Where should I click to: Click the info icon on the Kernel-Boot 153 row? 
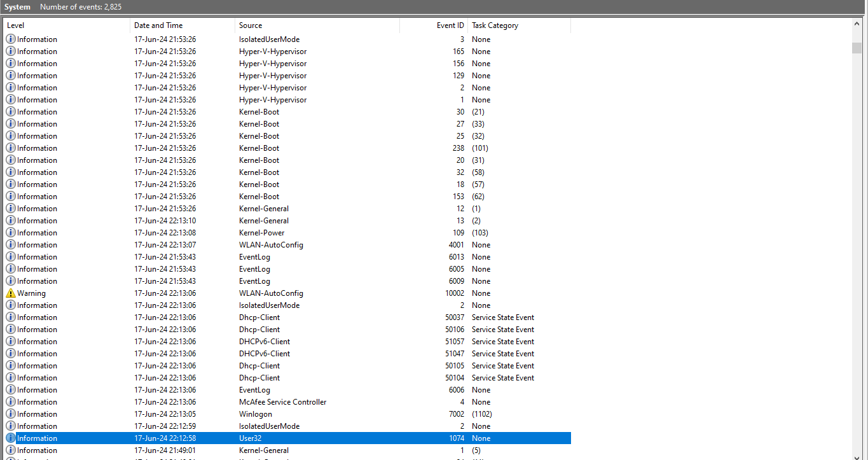(10, 197)
